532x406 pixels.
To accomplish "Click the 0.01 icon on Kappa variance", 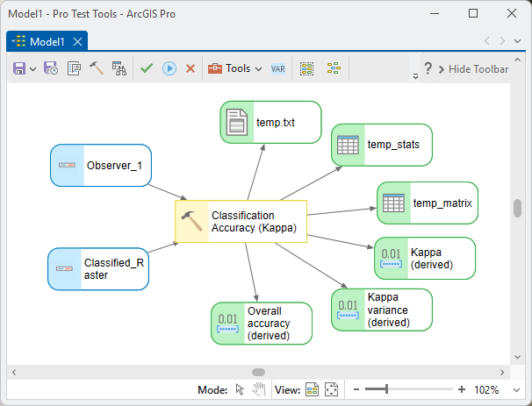I will pos(348,310).
